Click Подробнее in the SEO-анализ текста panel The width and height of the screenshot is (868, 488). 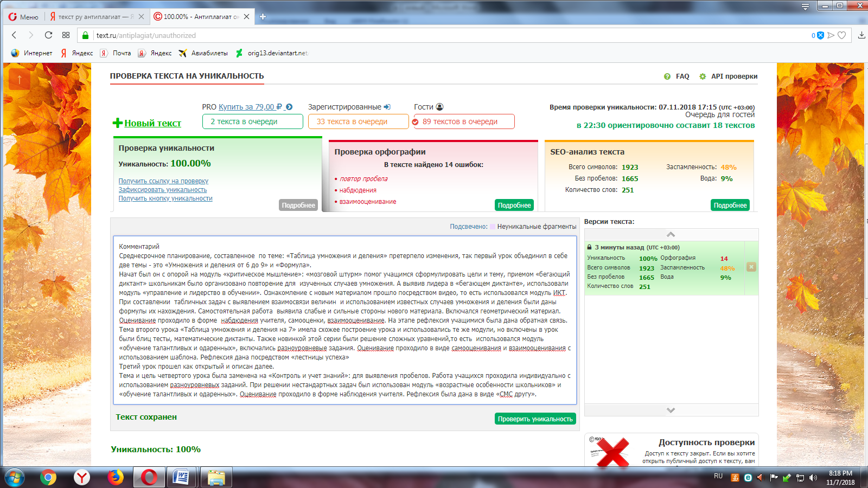[x=730, y=205]
